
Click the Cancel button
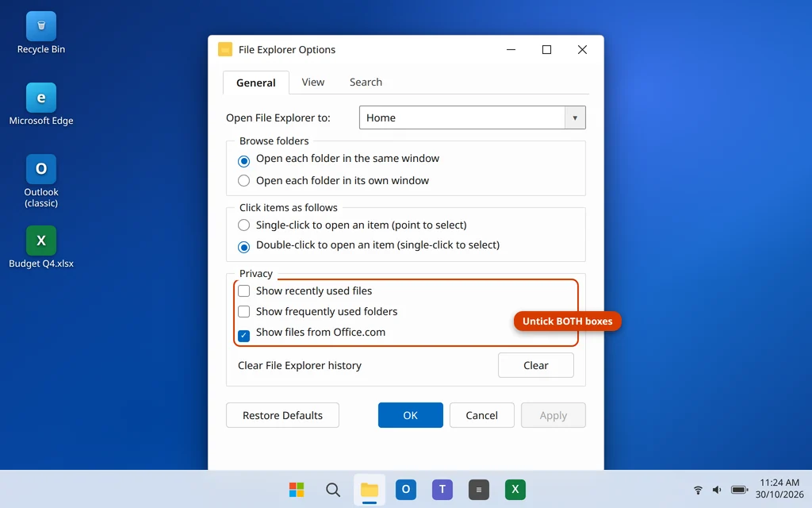(x=481, y=415)
